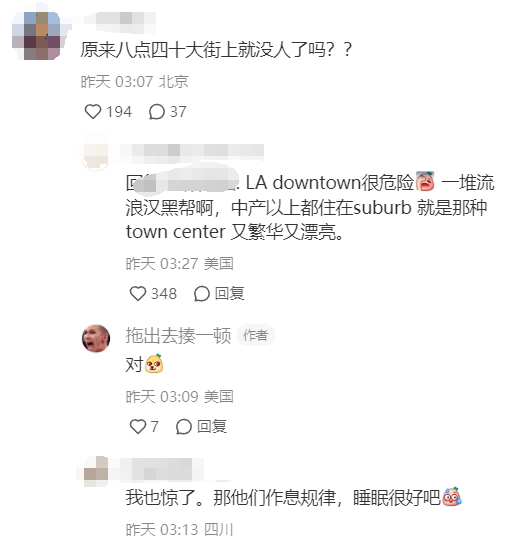Screen dimensions: 526x544
Task: Open the 37 replies speech bubble
Action: point(156,112)
